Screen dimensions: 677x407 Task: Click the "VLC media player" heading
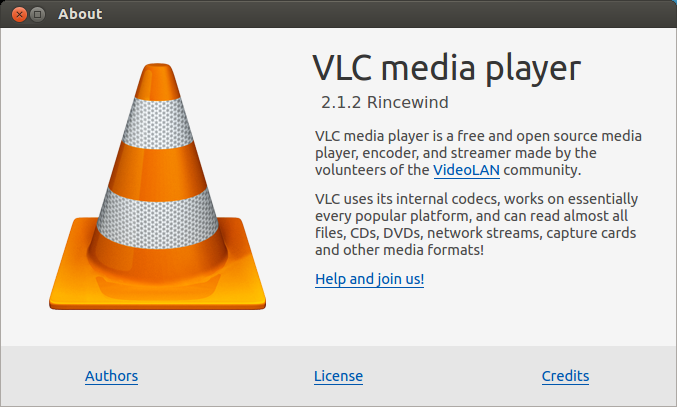(x=446, y=69)
